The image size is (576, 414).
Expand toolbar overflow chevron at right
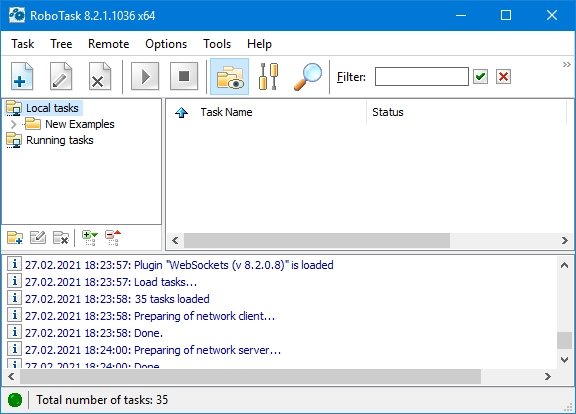(567, 65)
